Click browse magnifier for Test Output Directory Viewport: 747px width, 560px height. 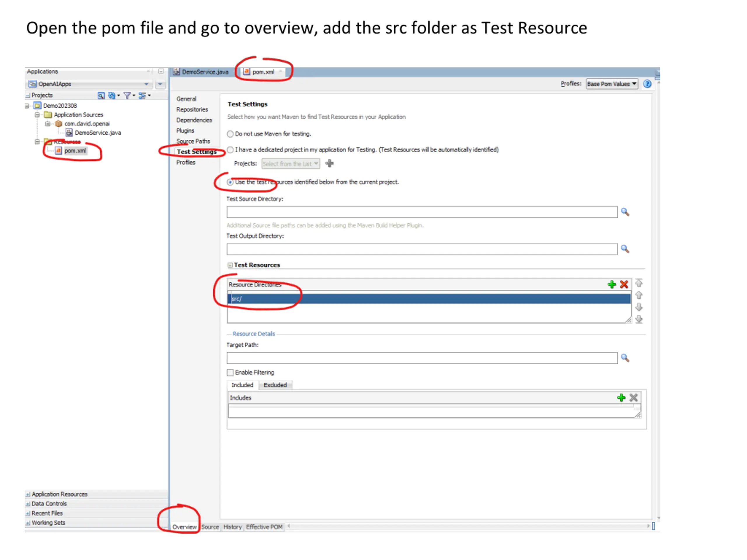[625, 249]
